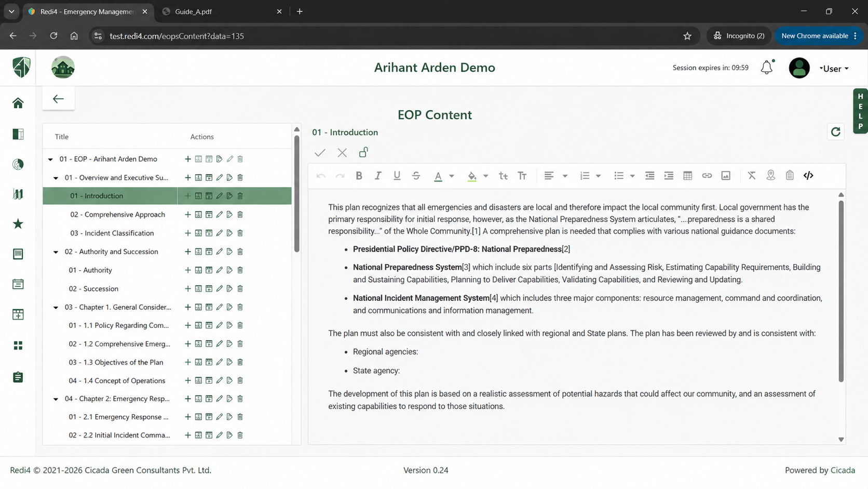Insert an image via toolbar icon
The image size is (868, 489).
pos(726,176)
